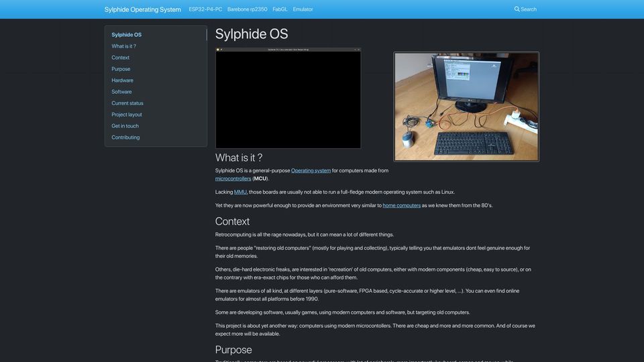The height and width of the screenshot is (362, 644).
Task: Jump to 'What is it ?' sidebar entry
Action: tap(123, 46)
